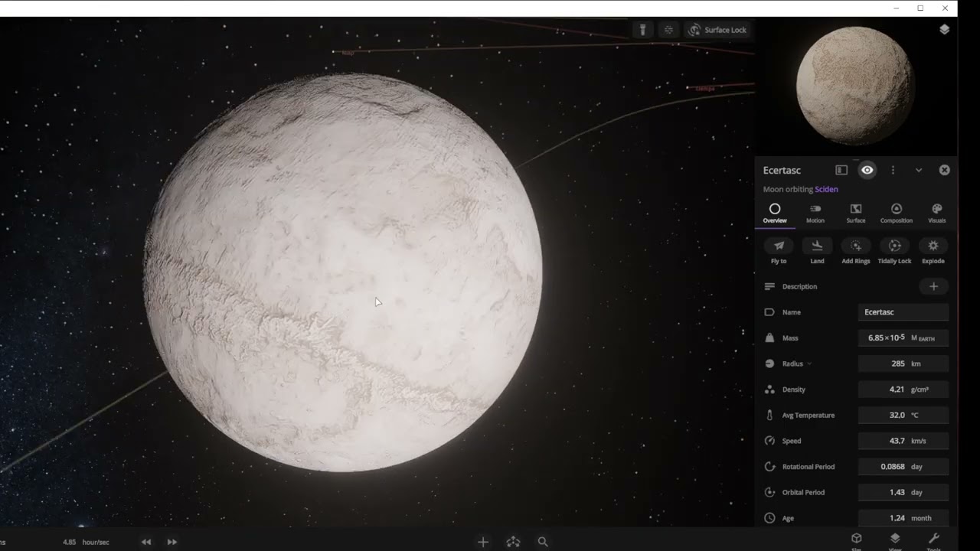Open the Tools menu

pyautogui.click(x=933, y=541)
